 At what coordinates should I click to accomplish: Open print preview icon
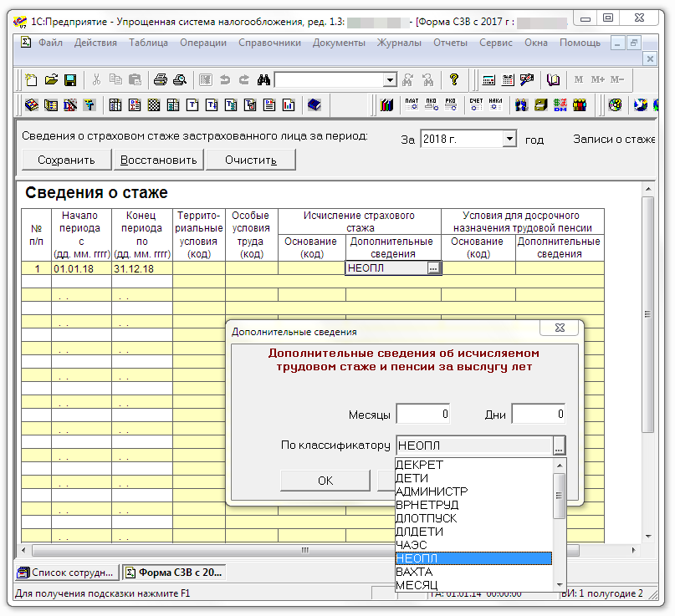(180, 80)
